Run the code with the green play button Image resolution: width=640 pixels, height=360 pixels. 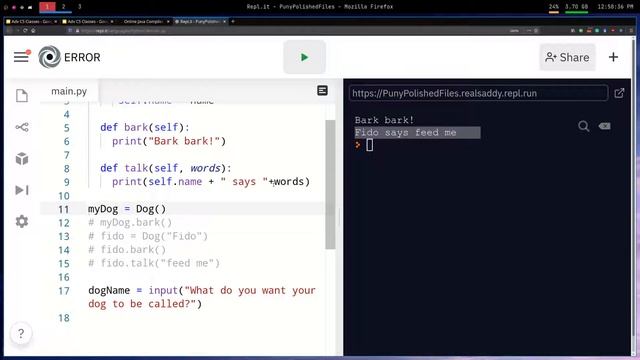tap(304, 57)
